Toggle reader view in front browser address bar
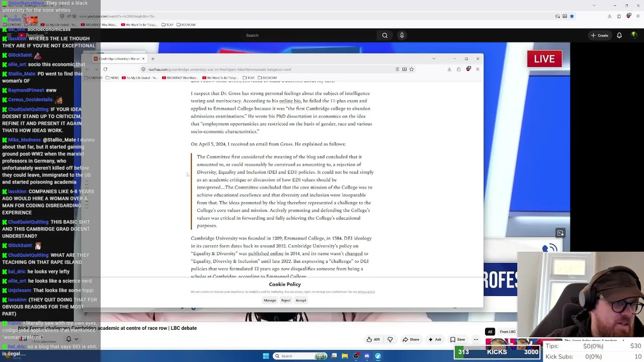The height and width of the screenshot is (362, 644). click(x=397, y=69)
